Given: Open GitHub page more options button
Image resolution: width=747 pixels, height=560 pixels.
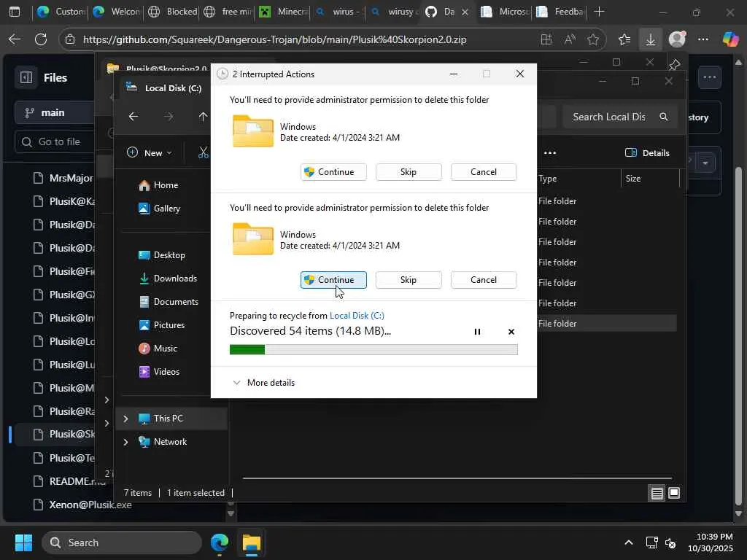Looking at the screenshot, I should [x=710, y=77].
